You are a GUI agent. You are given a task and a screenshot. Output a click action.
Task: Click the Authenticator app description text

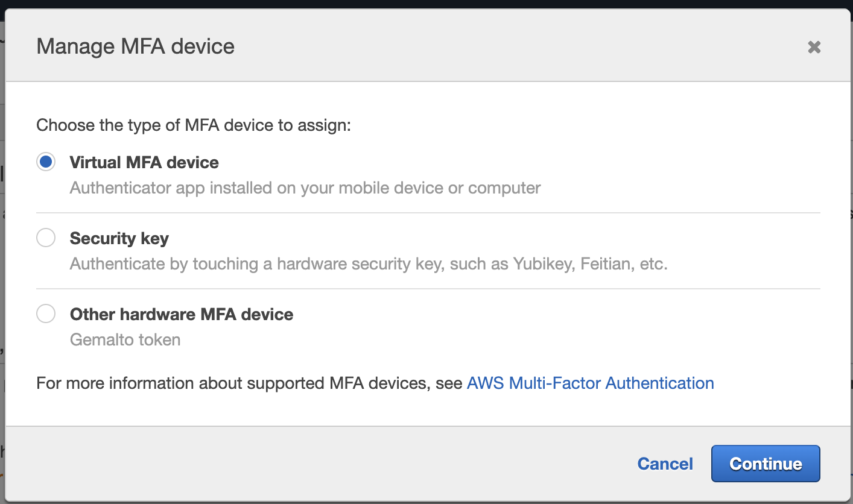coord(305,188)
